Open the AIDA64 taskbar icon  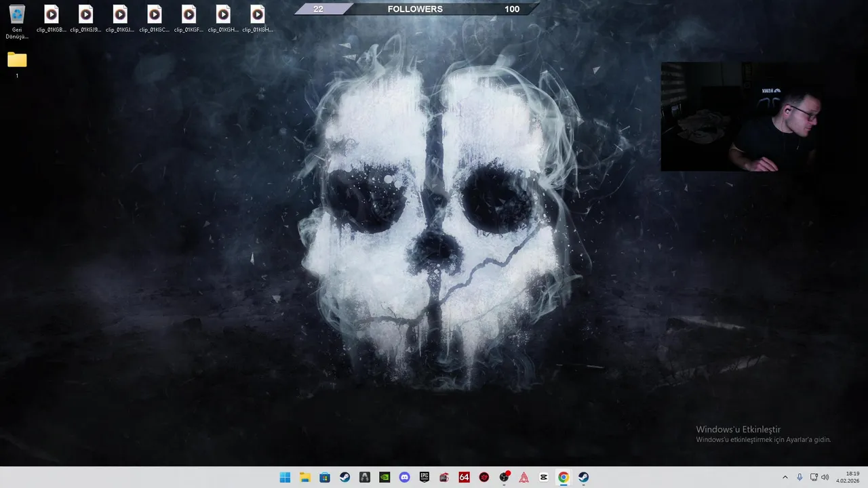pyautogui.click(x=464, y=477)
